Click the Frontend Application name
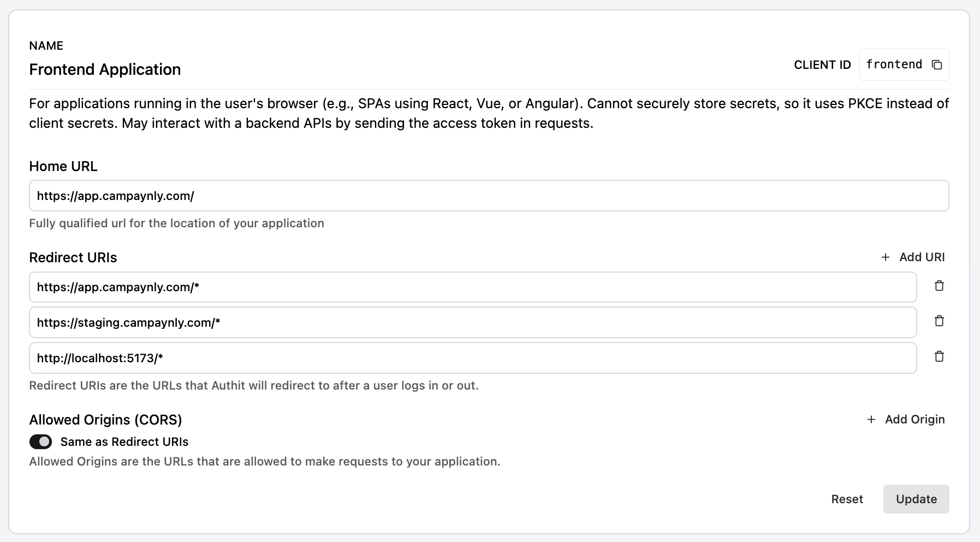Viewport: 980px width, 542px height. [x=105, y=69]
